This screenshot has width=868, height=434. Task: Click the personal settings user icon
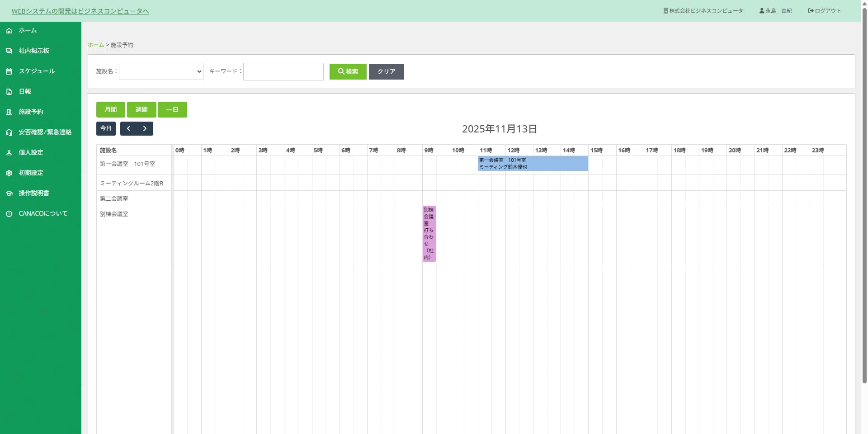click(9, 153)
